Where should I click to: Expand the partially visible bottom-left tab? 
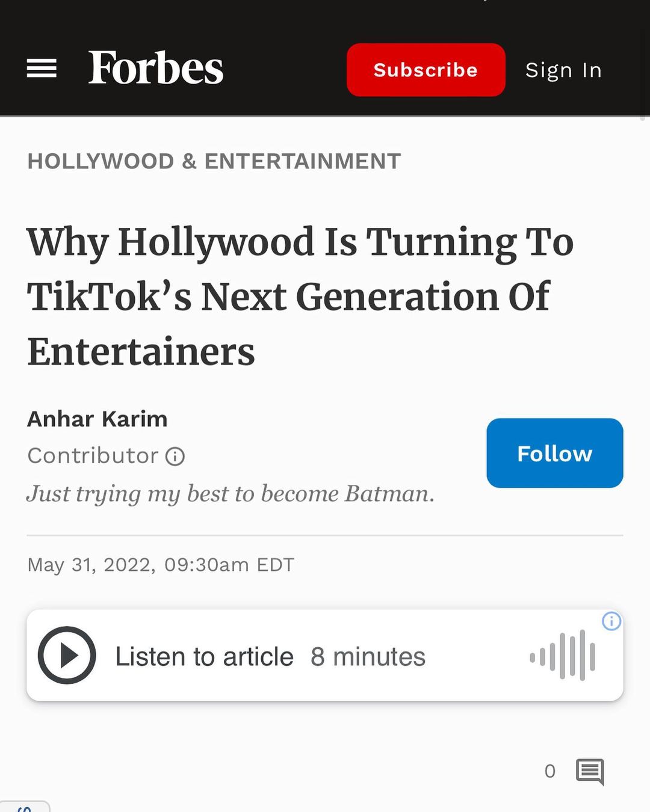[x=25, y=807]
